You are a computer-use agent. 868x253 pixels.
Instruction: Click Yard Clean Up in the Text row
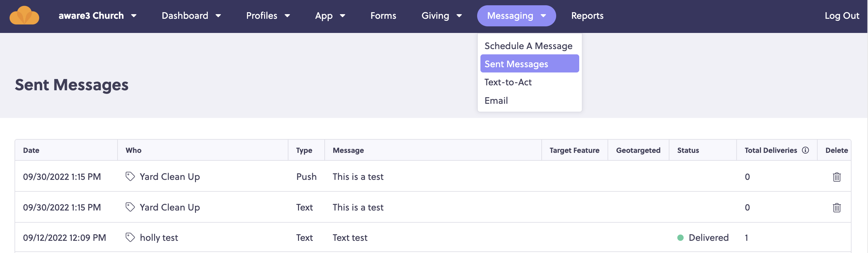click(x=170, y=207)
